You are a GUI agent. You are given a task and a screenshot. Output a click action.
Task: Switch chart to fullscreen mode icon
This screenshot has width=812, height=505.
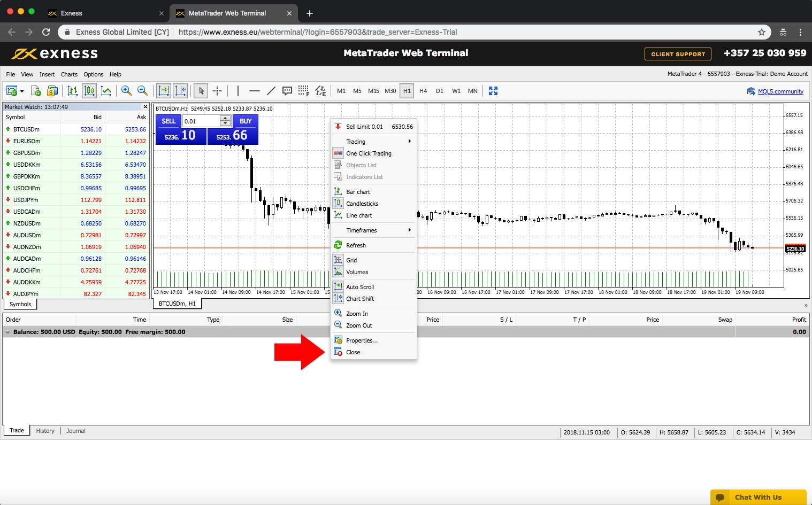[493, 91]
